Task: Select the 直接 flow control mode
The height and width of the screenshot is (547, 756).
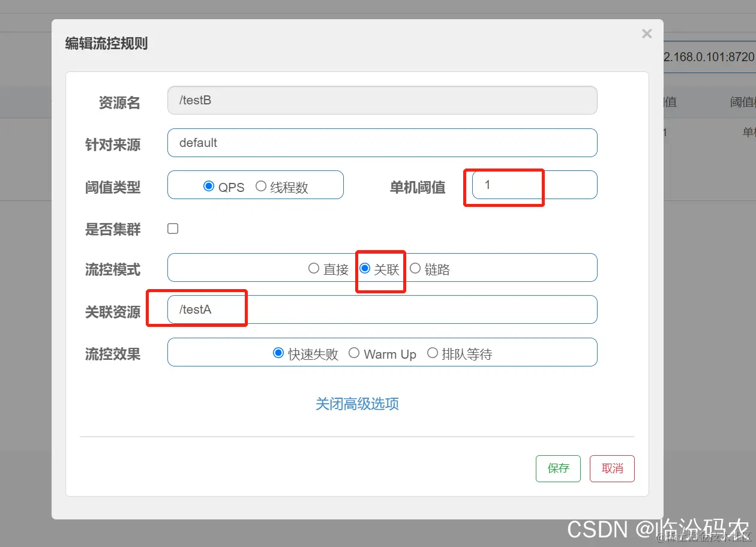Action: 313,268
